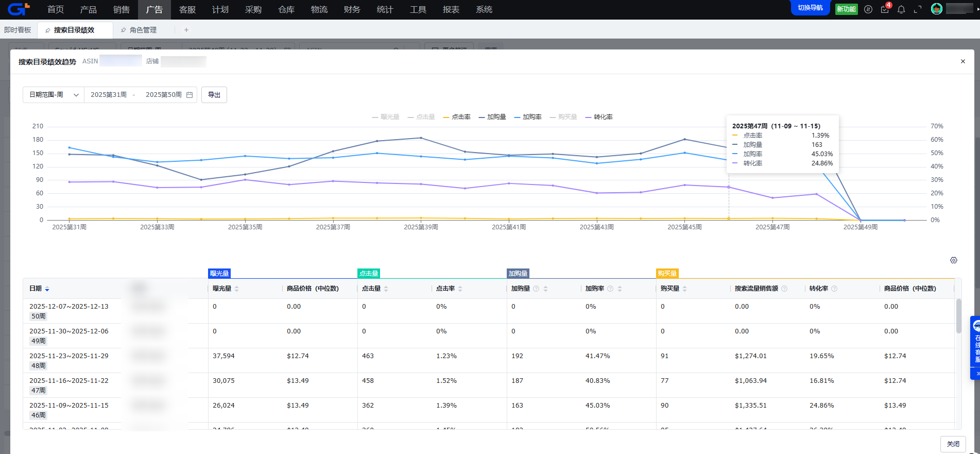Click the 关闭 button at bottom right

tap(953, 444)
